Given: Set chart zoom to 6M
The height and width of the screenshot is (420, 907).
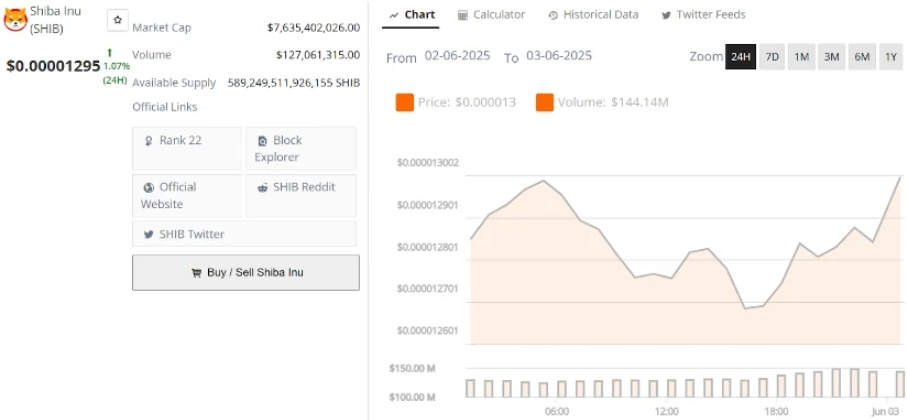Looking at the screenshot, I should click(862, 57).
